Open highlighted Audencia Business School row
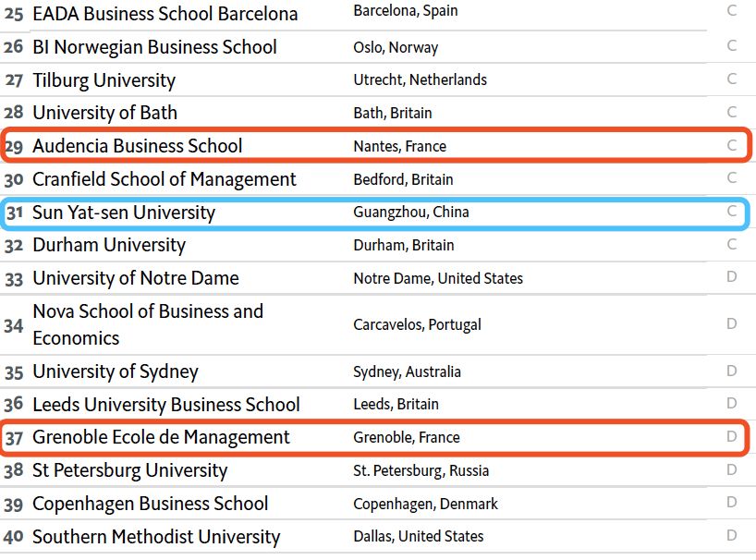This screenshot has height=560, width=756. tap(376, 145)
